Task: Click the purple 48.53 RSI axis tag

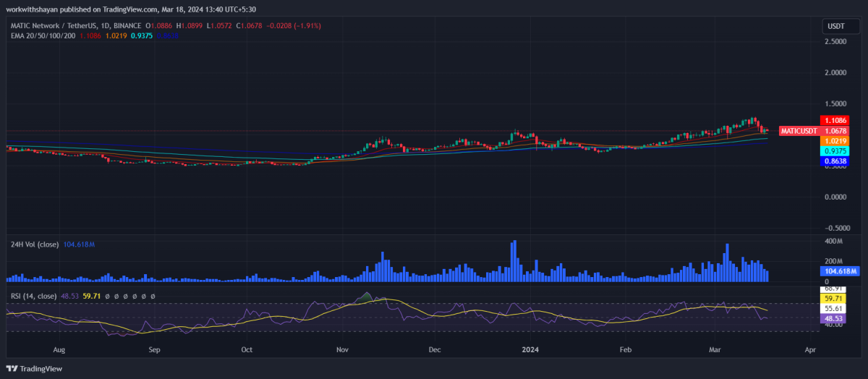Action: [x=834, y=318]
